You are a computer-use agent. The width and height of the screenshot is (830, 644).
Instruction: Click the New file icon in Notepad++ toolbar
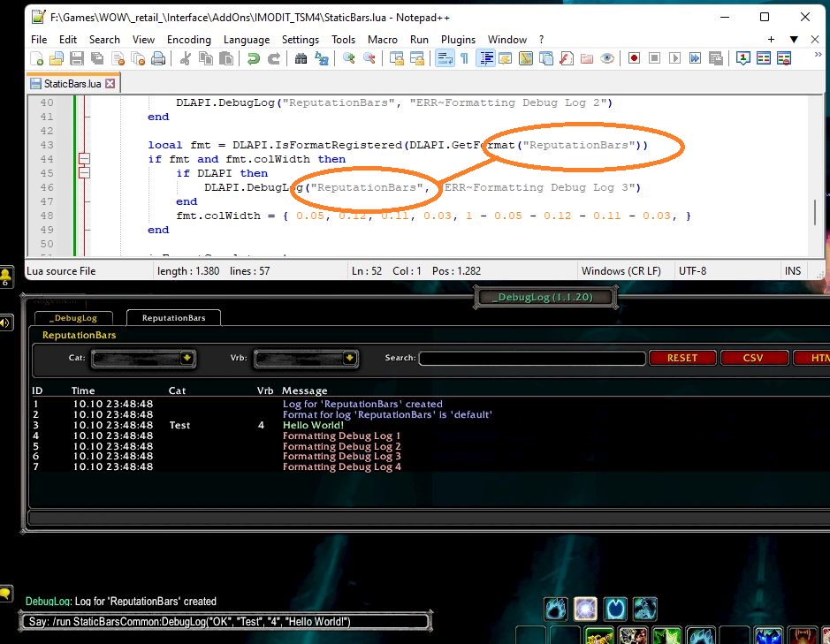pyautogui.click(x=37, y=58)
